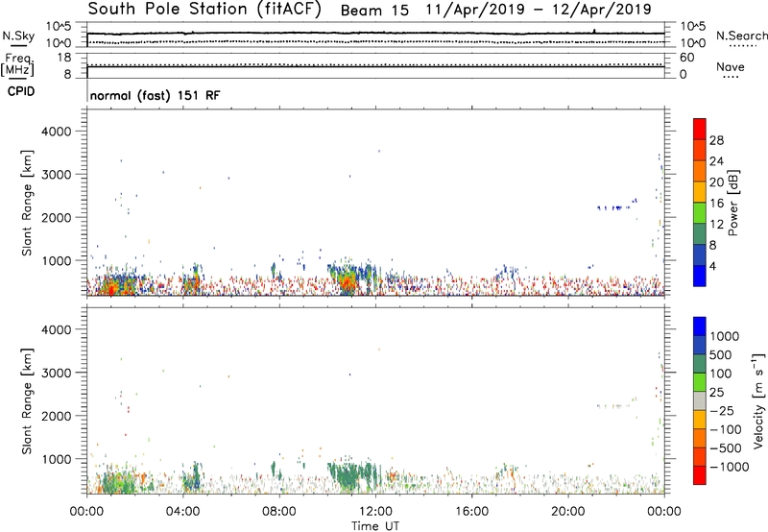Image resolution: width=768 pixels, height=532 pixels.
Task: Pick the bright blue top velocity colorbar segment
Action: point(700,326)
